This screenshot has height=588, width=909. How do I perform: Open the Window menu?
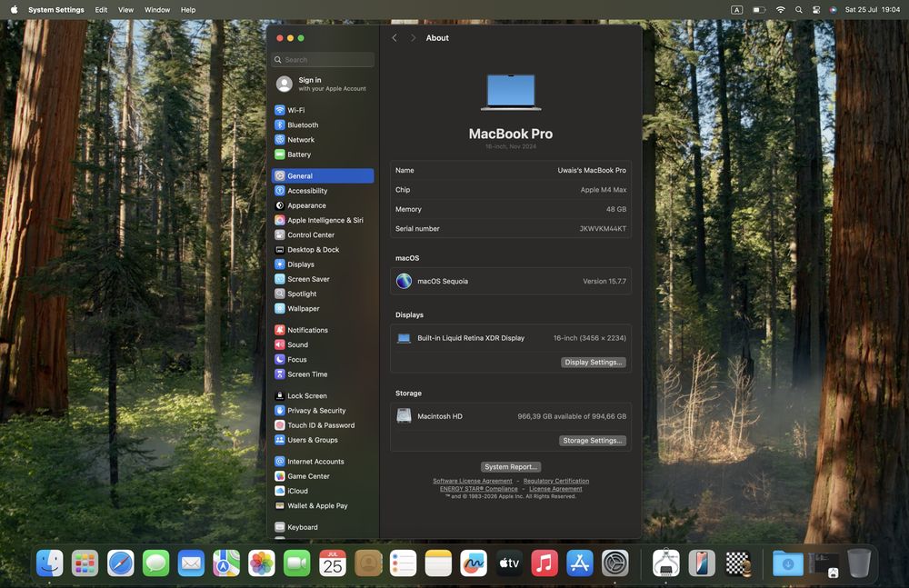point(157,10)
